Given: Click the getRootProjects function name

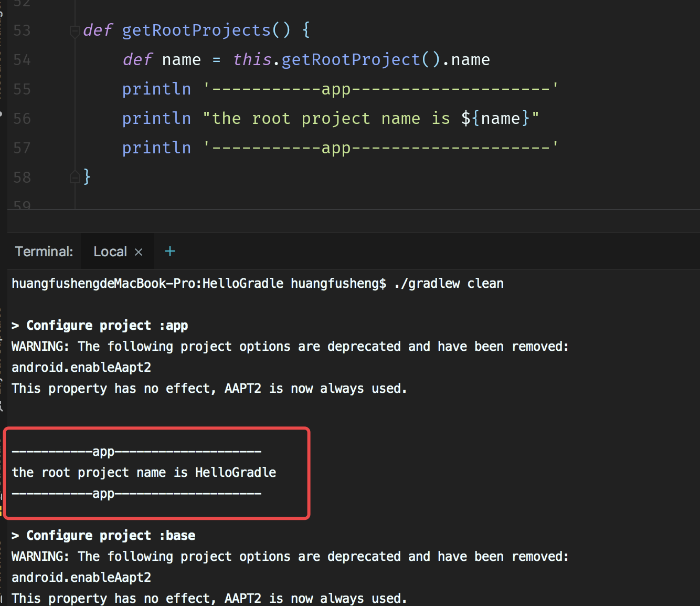Looking at the screenshot, I should pos(196,30).
